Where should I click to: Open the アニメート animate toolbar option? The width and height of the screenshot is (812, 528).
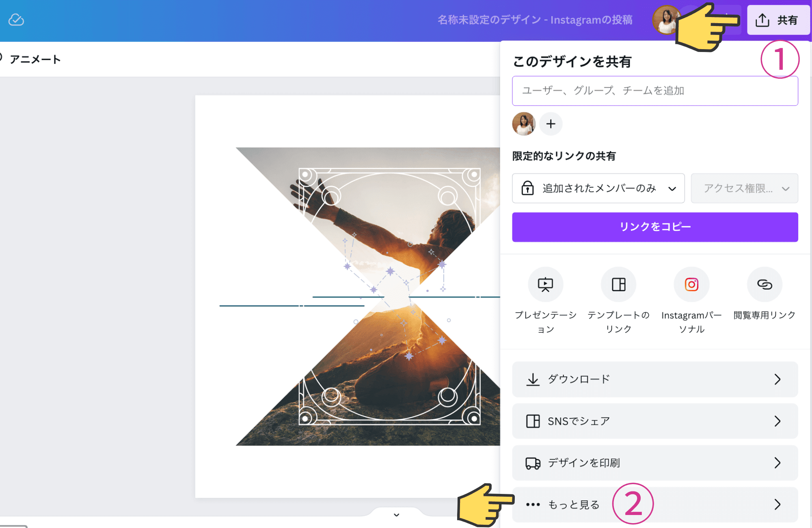[x=35, y=59]
